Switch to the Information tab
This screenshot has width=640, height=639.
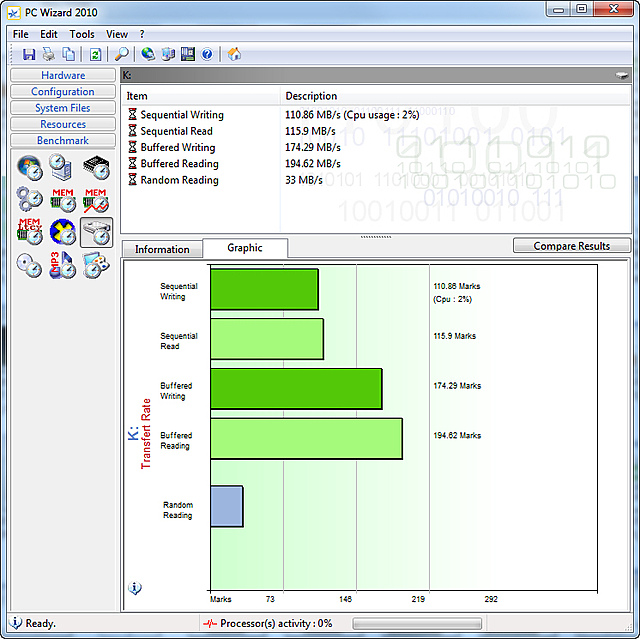pyautogui.click(x=162, y=249)
